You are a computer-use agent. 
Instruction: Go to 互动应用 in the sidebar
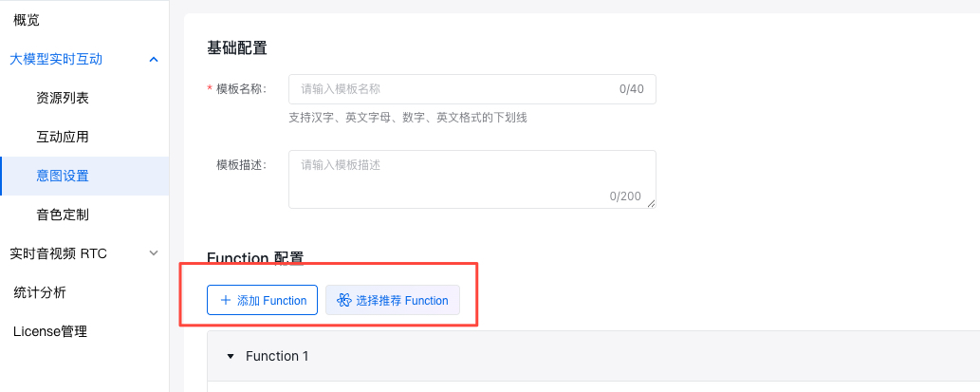(63, 137)
